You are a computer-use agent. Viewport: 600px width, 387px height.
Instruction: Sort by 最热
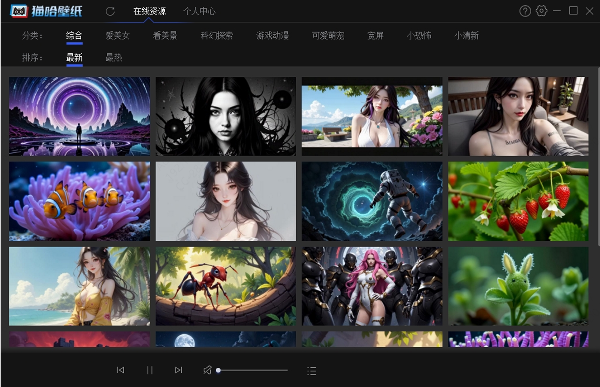(x=114, y=57)
